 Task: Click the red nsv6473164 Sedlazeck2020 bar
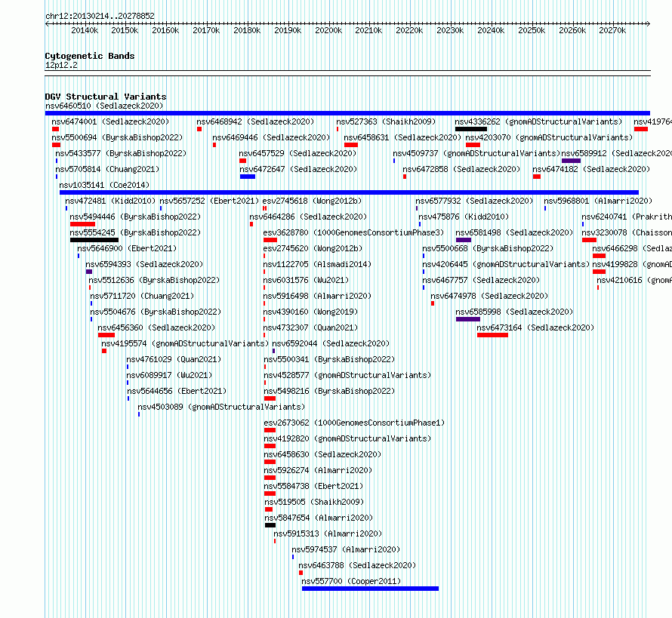492,335
